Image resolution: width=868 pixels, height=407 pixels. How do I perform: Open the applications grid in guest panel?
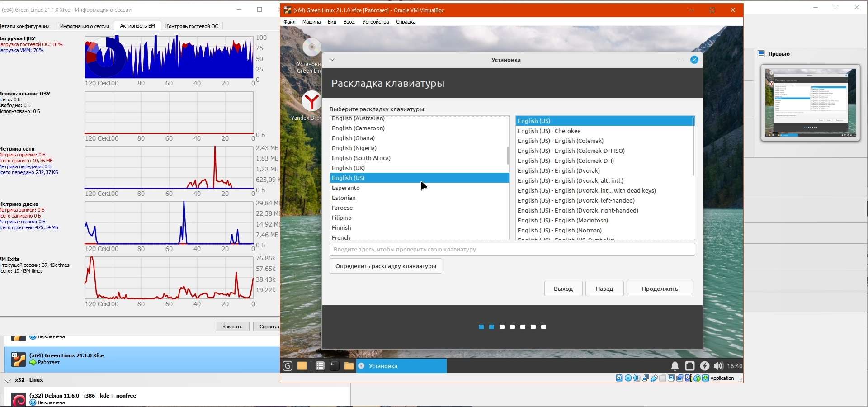point(320,366)
